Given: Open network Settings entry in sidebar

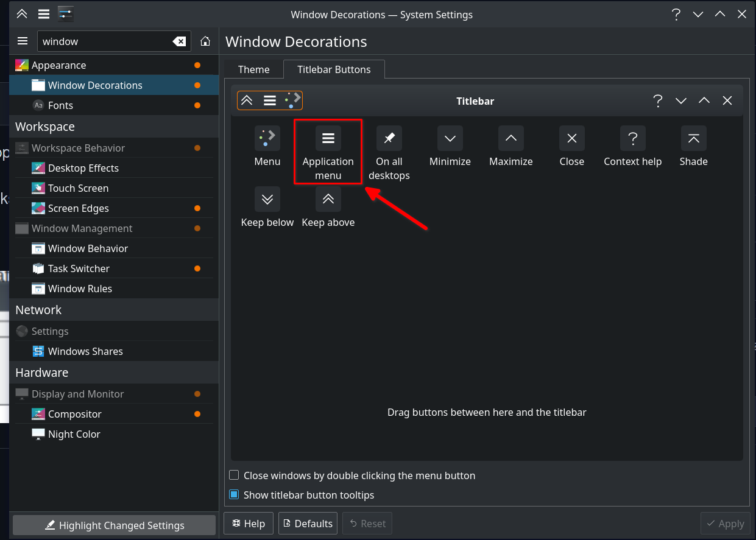Looking at the screenshot, I should (x=114, y=331).
